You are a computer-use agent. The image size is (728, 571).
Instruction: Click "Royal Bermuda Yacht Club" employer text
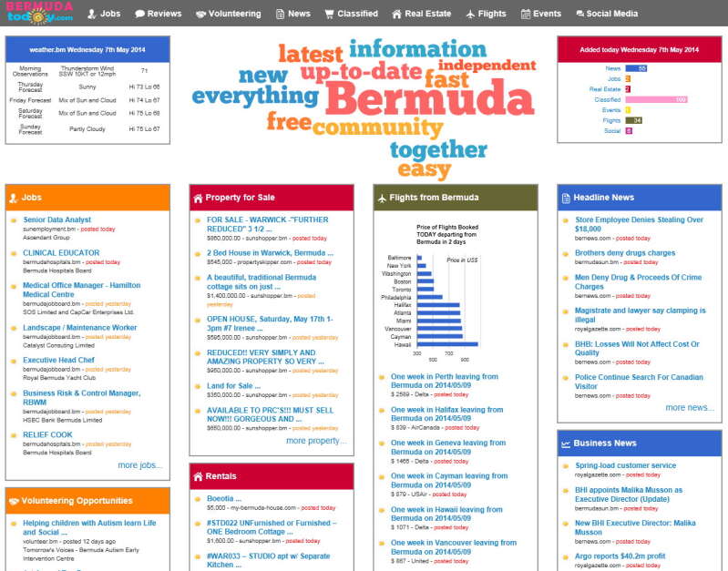(59, 378)
